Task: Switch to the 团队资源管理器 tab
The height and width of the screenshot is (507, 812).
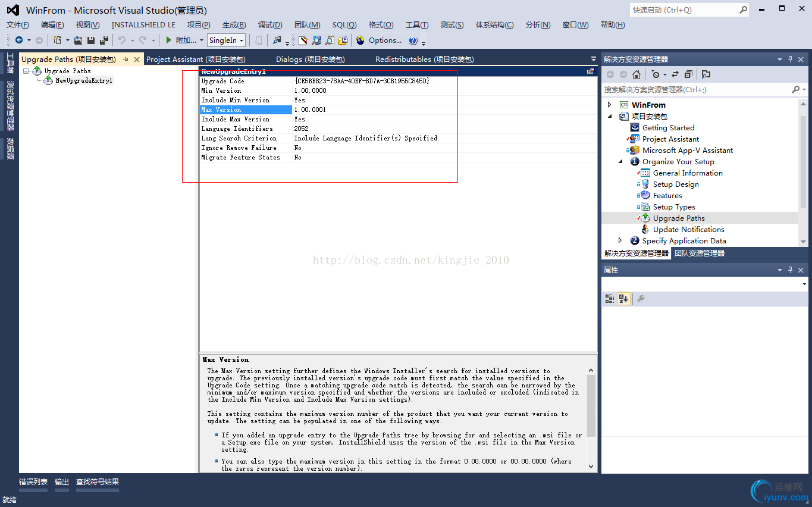Action: point(699,253)
